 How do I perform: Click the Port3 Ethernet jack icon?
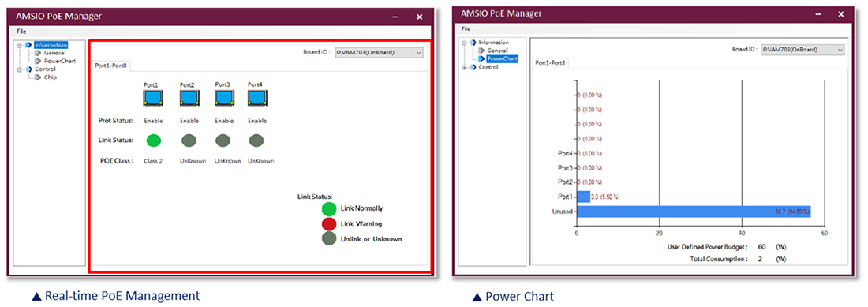[x=223, y=99]
